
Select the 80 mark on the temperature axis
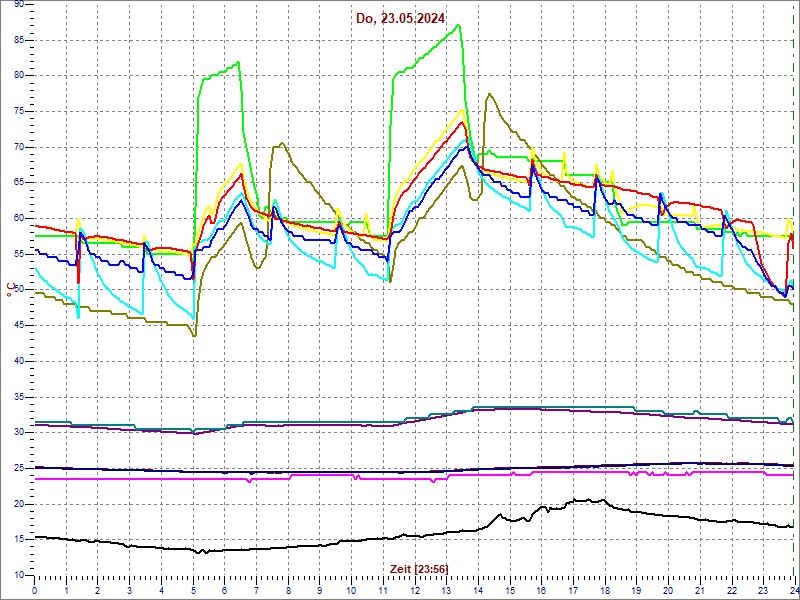18,76
